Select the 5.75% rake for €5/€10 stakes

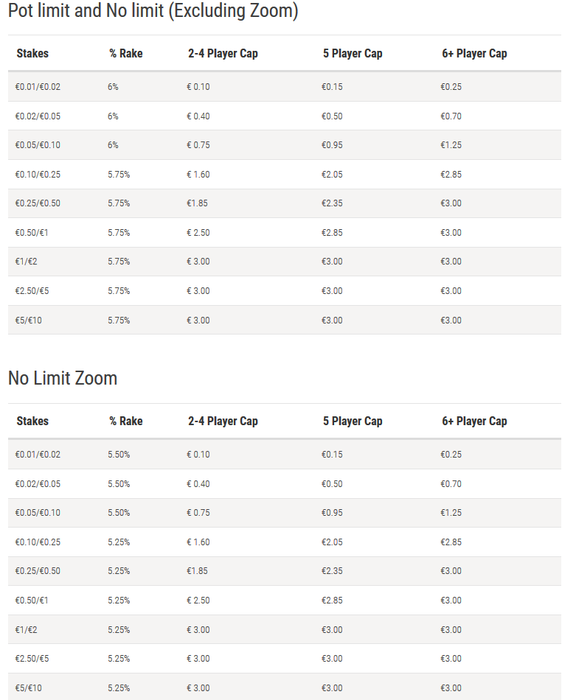[x=119, y=321]
